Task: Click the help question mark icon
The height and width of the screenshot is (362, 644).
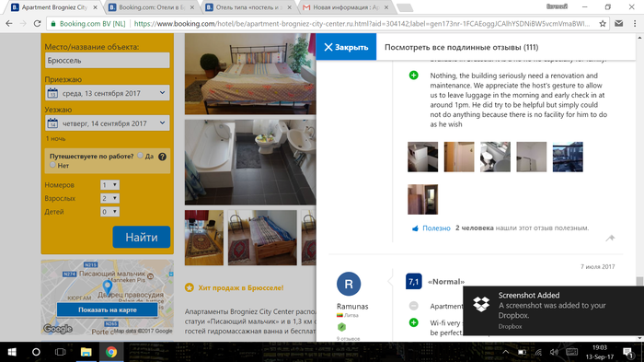Action: coord(162,157)
